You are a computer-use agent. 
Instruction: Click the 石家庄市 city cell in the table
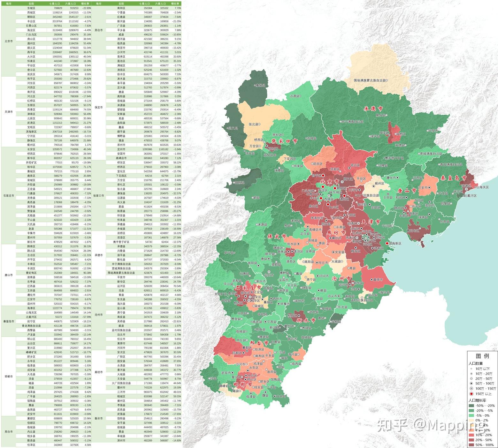(9, 196)
